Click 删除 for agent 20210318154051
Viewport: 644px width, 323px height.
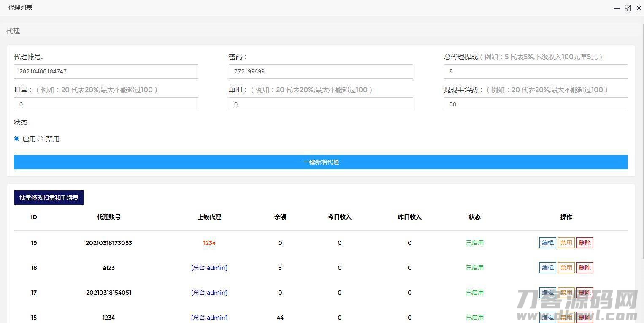pos(584,292)
